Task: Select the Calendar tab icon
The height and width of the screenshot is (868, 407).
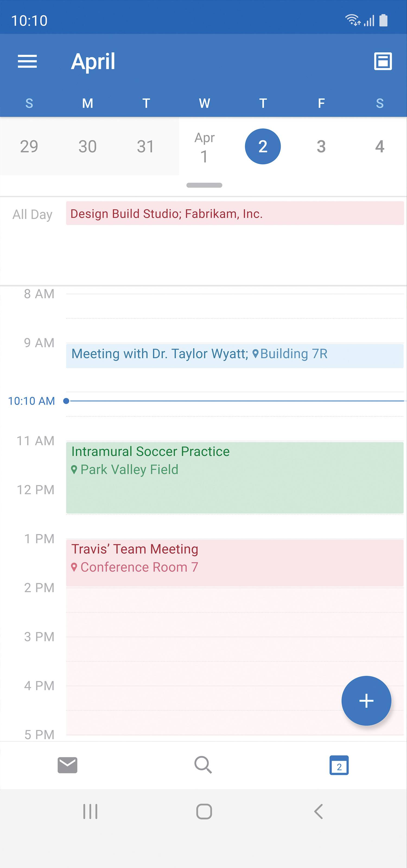Action: (339, 765)
